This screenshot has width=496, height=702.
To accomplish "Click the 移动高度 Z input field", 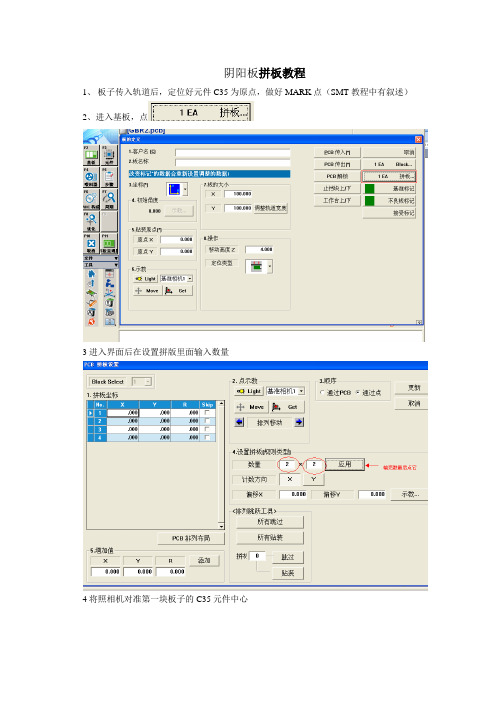I will pos(259,249).
